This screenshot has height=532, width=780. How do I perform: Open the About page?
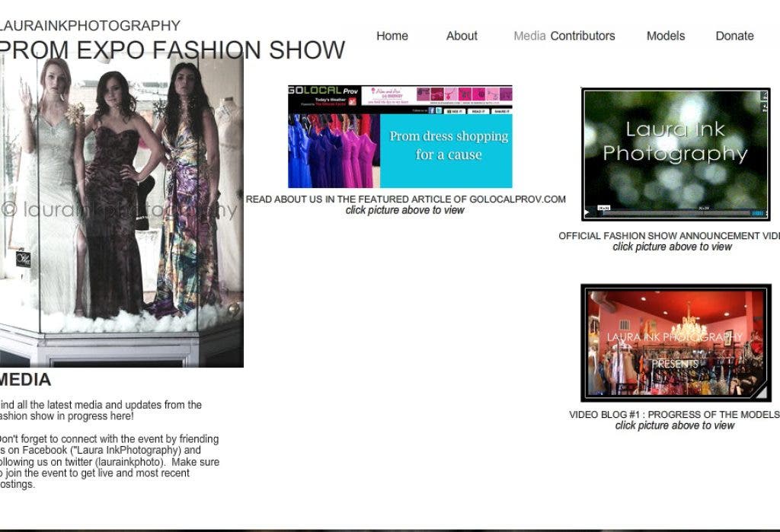pyautogui.click(x=462, y=36)
